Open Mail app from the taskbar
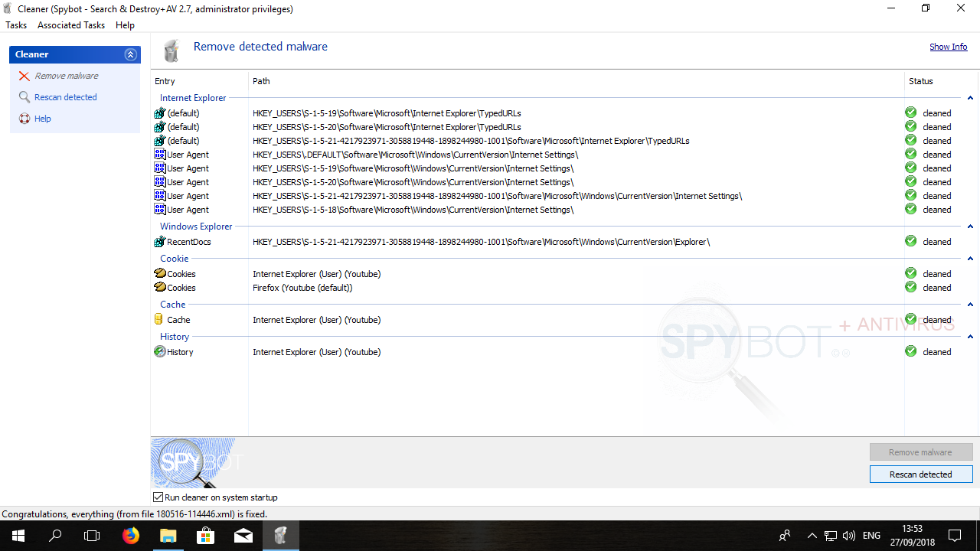980x551 pixels. (x=243, y=536)
